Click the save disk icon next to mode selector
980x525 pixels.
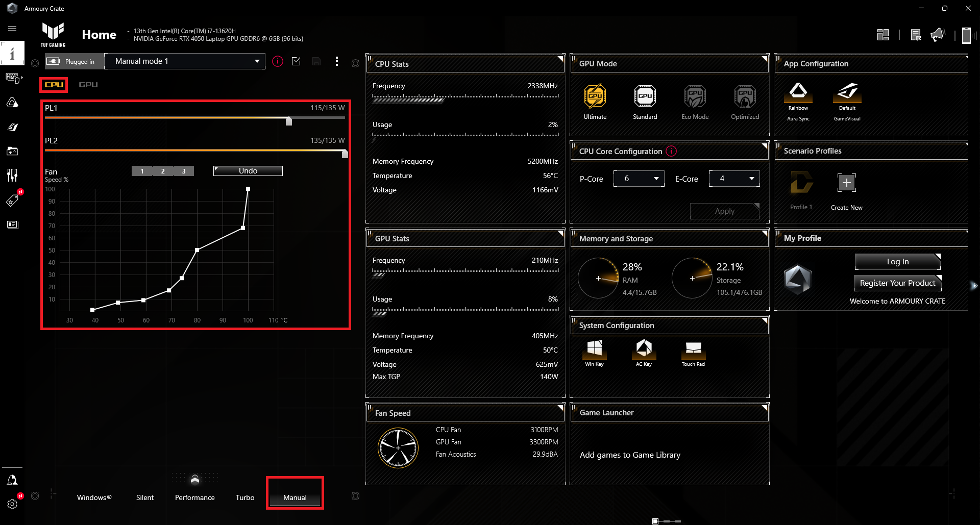click(x=316, y=61)
